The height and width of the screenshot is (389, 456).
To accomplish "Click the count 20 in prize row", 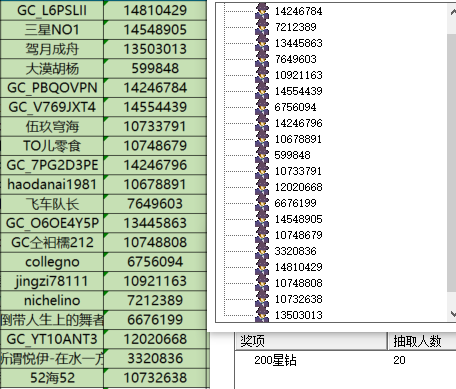I will point(399,360).
